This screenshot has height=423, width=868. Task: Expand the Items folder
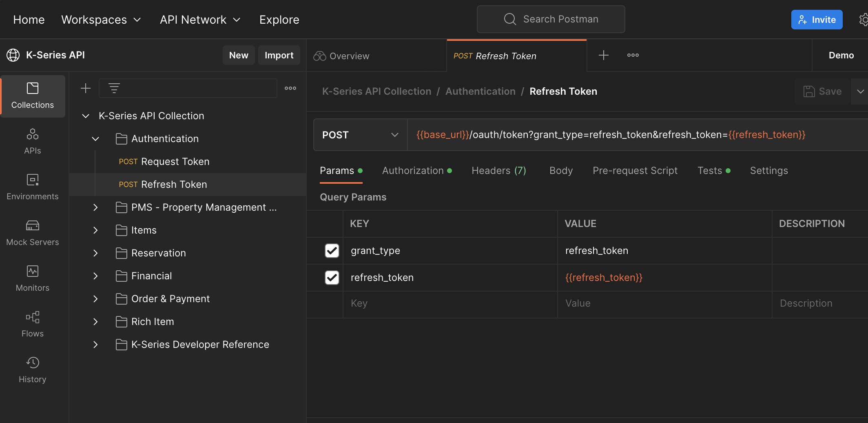pyautogui.click(x=95, y=230)
